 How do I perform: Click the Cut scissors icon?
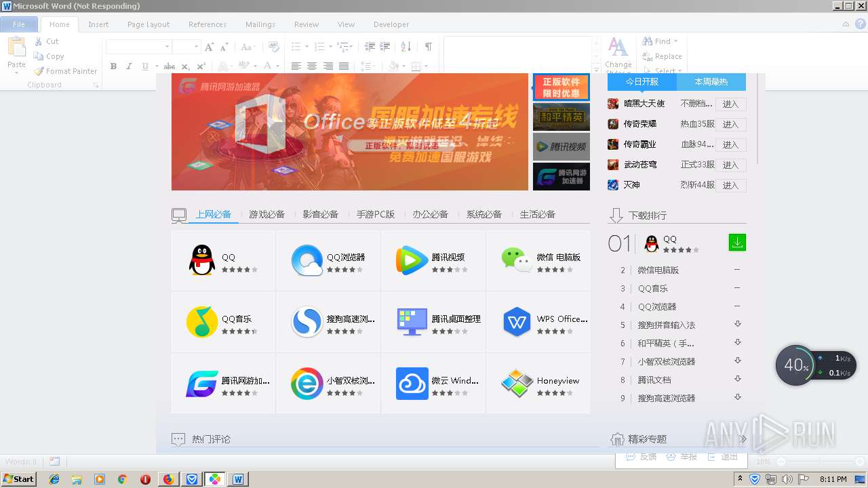[39, 41]
